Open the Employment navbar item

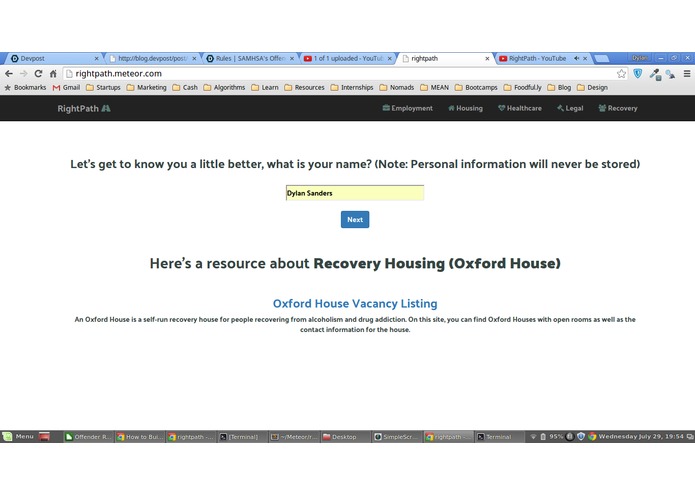coord(407,108)
